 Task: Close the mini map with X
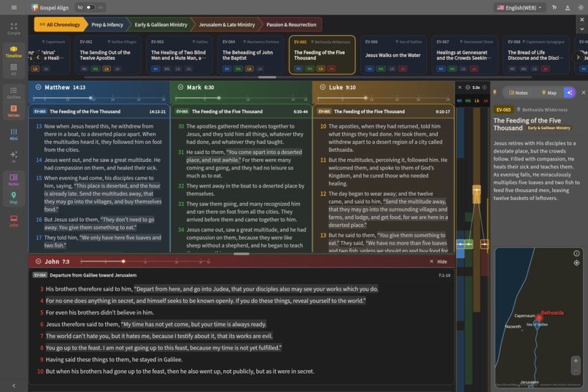(460, 88)
